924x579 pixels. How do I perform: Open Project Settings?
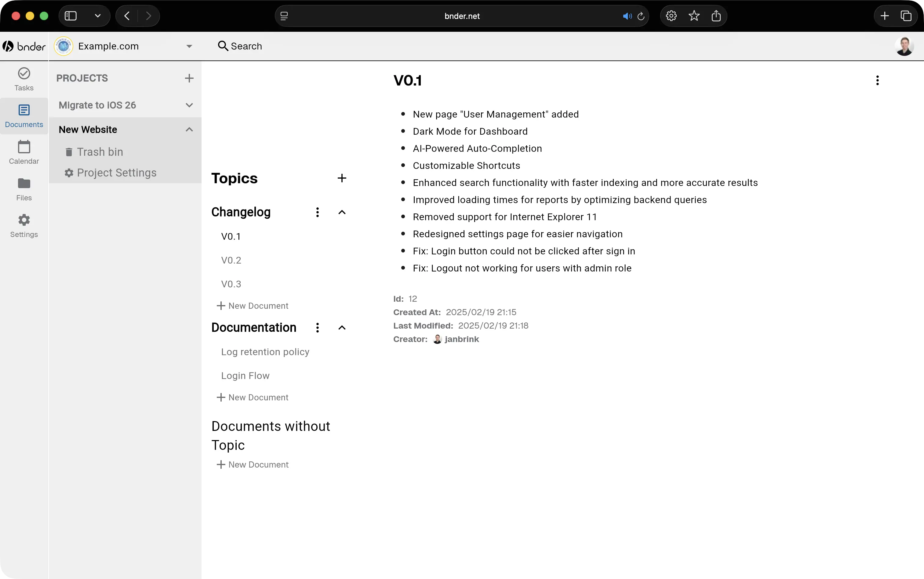pos(116,173)
